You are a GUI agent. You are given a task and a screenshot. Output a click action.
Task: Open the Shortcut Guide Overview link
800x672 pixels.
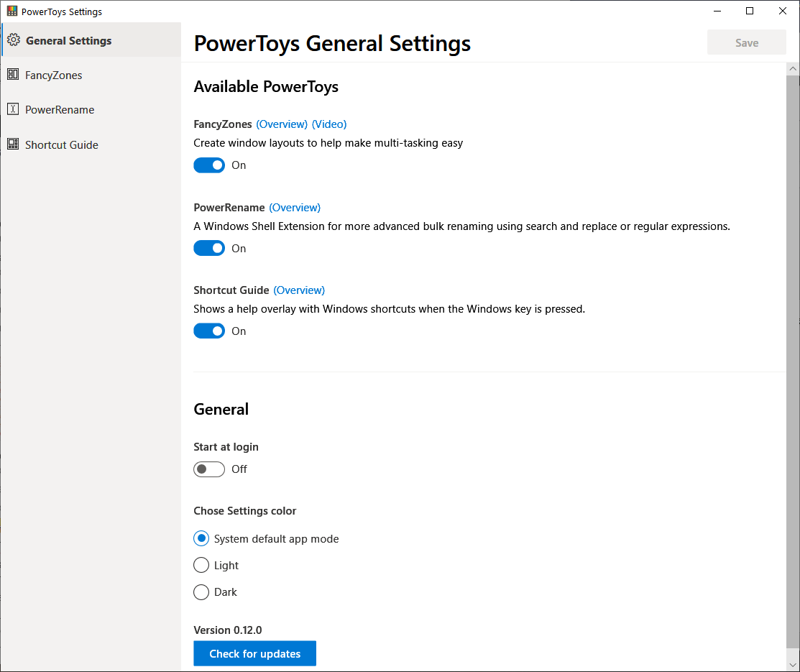[299, 290]
